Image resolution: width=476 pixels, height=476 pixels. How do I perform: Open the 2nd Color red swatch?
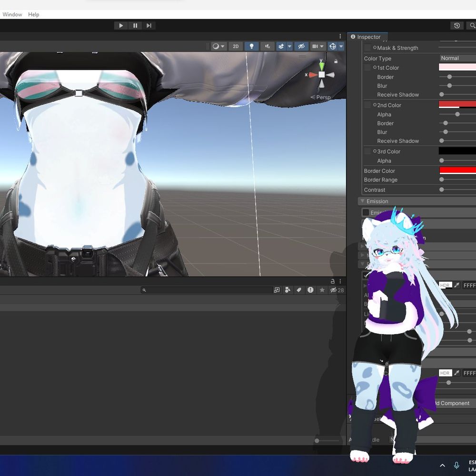[x=457, y=104]
